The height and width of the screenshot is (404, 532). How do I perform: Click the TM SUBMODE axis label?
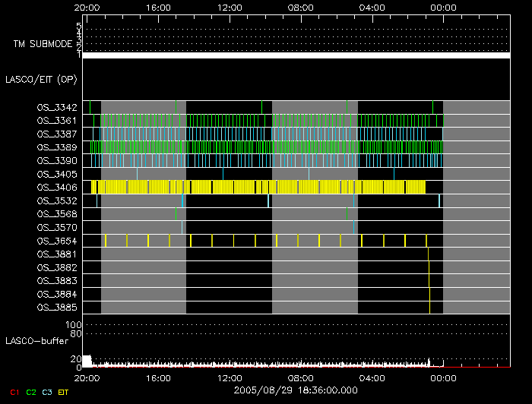[42, 44]
